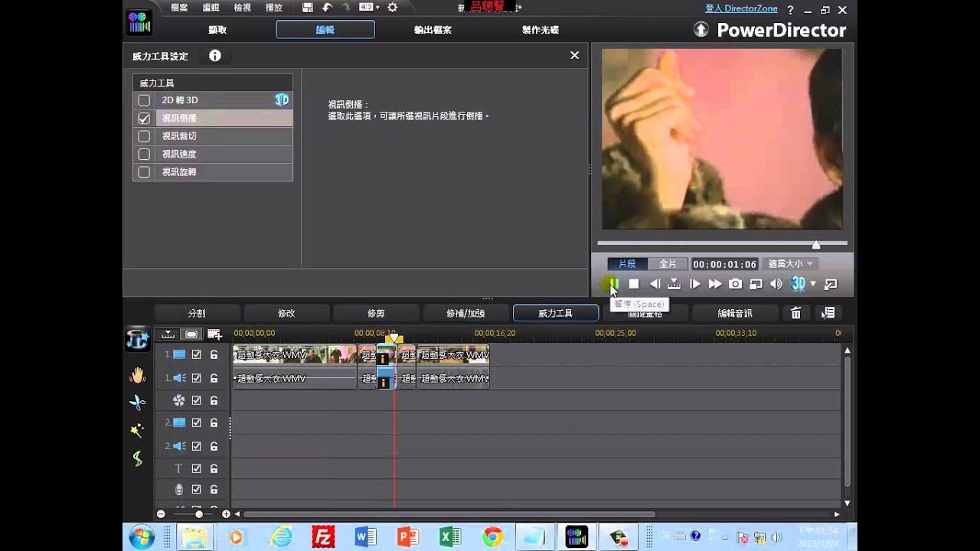Screen dimensions: 980x551
Task: Open Magic Style green swirl icon
Action: 137,458
